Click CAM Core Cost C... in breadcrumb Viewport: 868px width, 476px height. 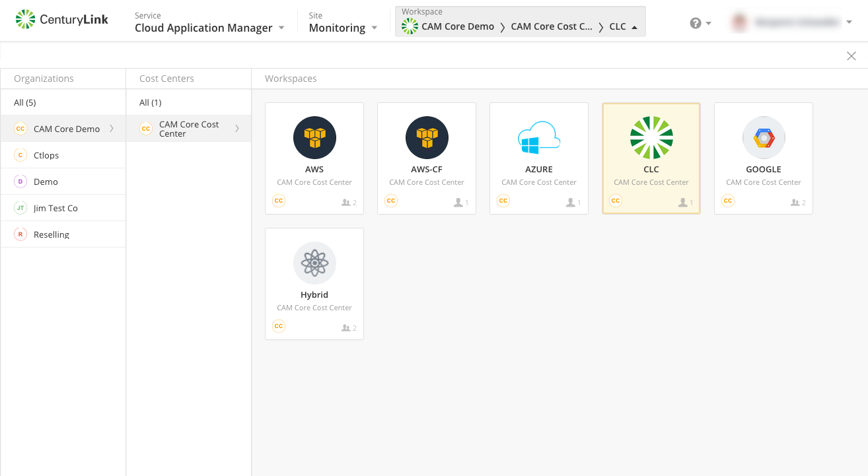[552, 27]
